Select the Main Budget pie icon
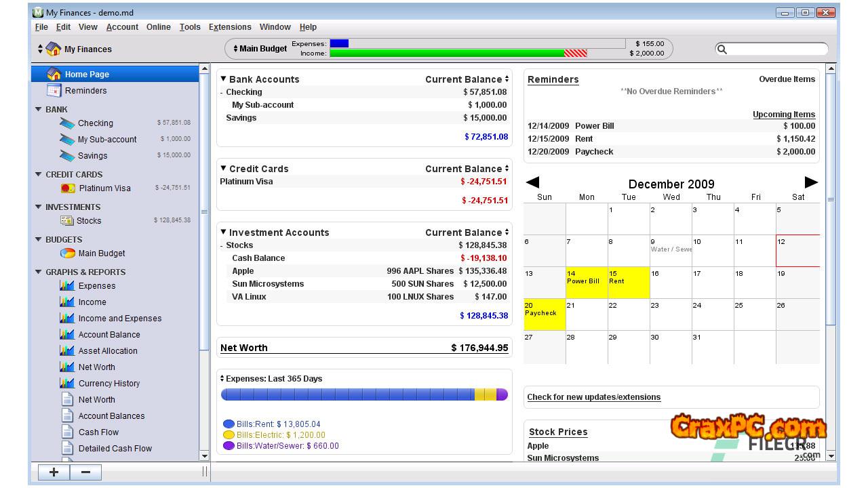 coord(68,253)
